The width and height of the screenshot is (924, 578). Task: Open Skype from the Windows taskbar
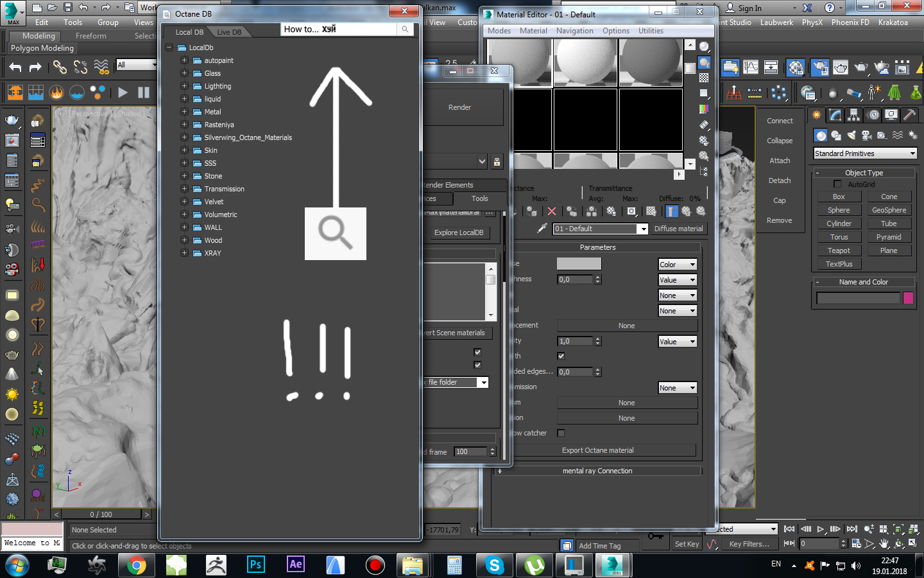pos(495,565)
